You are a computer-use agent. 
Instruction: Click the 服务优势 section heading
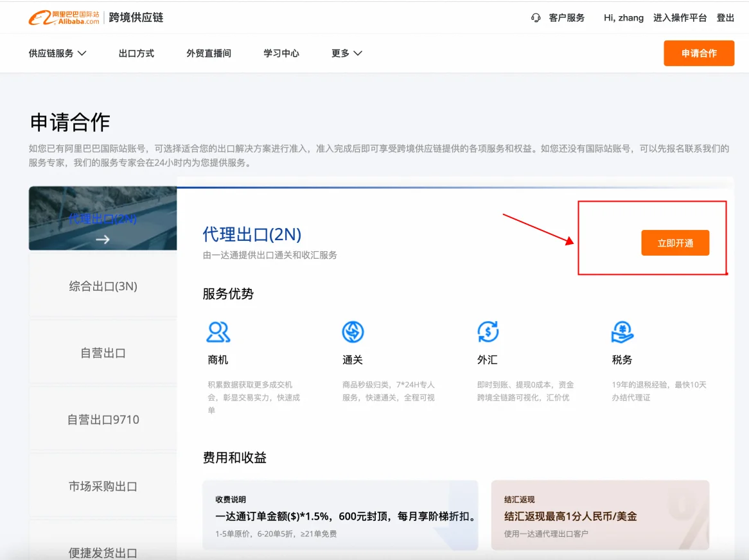pyautogui.click(x=228, y=293)
